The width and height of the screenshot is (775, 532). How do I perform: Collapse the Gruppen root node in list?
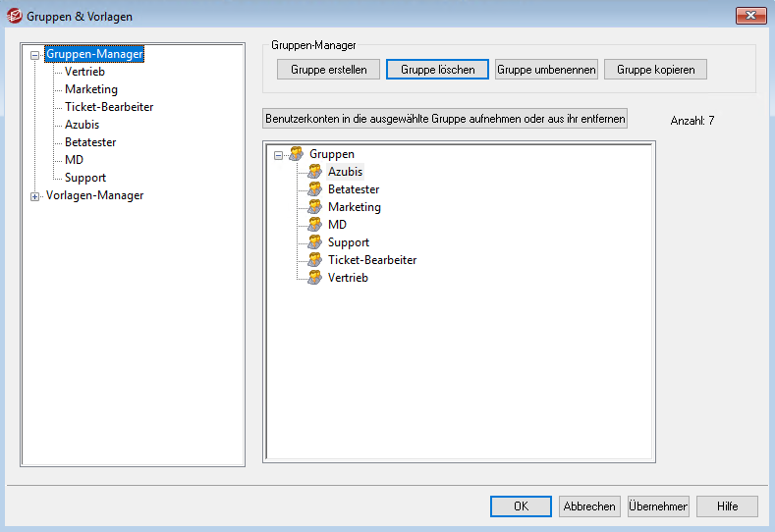pos(278,154)
